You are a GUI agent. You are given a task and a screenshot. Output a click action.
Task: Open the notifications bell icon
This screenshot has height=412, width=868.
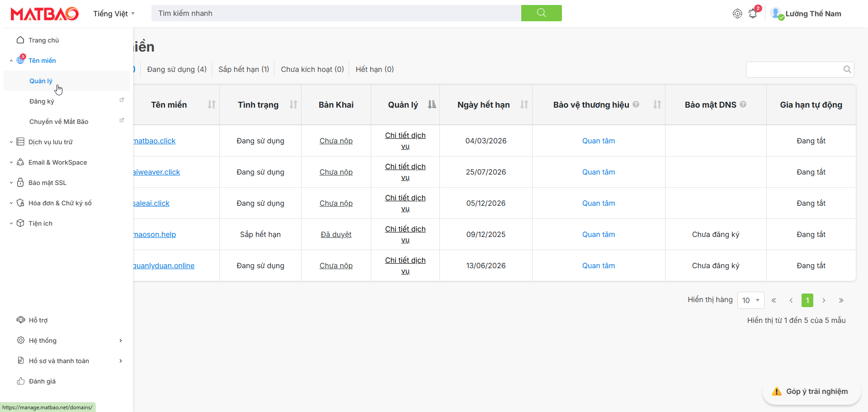click(x=753, y=14)
